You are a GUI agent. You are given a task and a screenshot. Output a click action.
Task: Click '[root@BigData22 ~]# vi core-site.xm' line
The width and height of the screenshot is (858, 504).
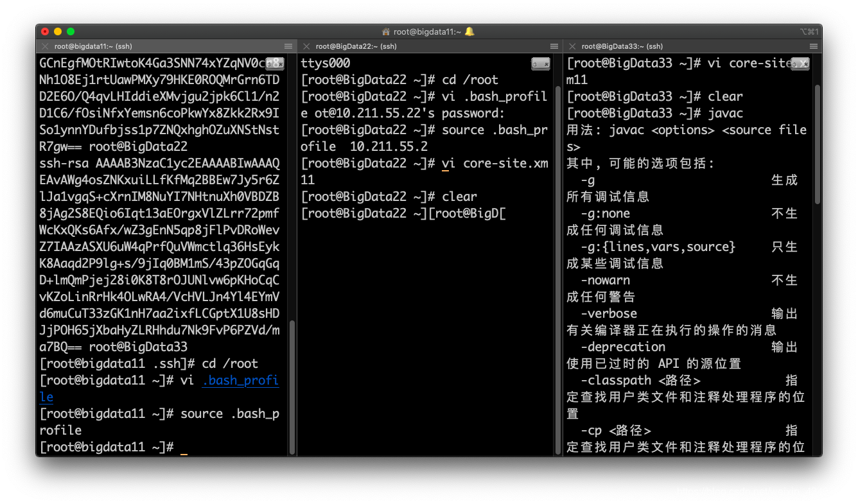pos(425,164)
